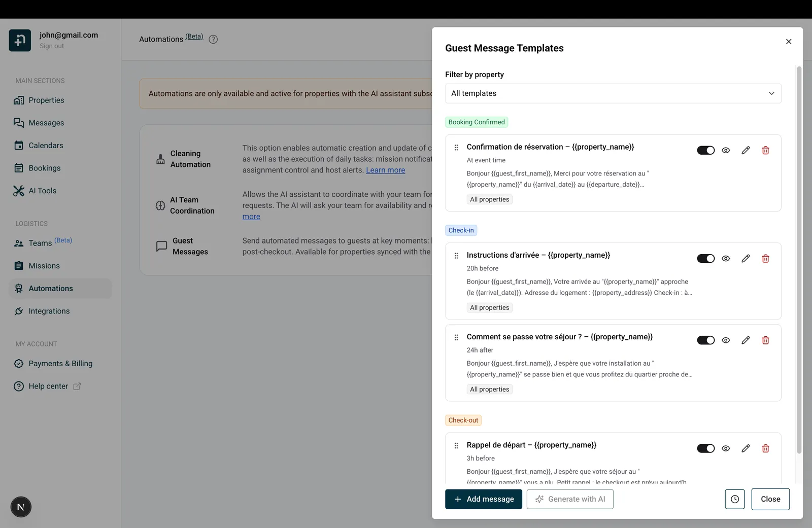Screen dimensions: 812x528
Task: Click the round N badge icon
Action: (x=21, y=507)
